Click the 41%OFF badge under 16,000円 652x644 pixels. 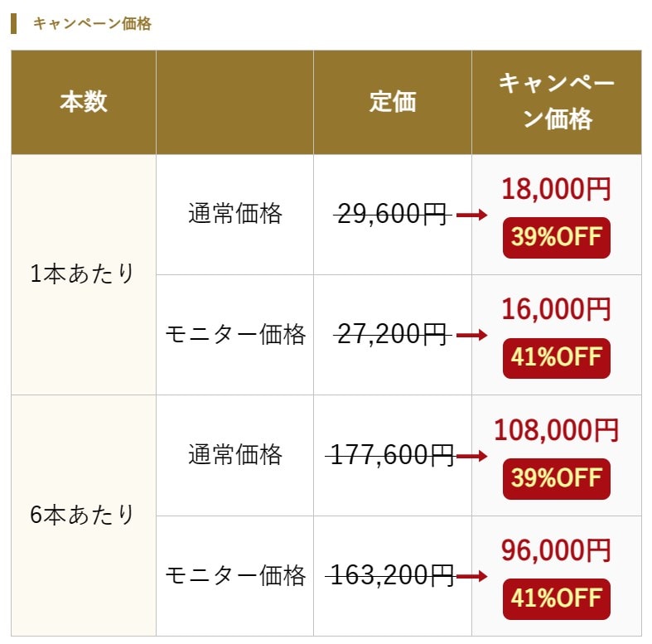557,358
